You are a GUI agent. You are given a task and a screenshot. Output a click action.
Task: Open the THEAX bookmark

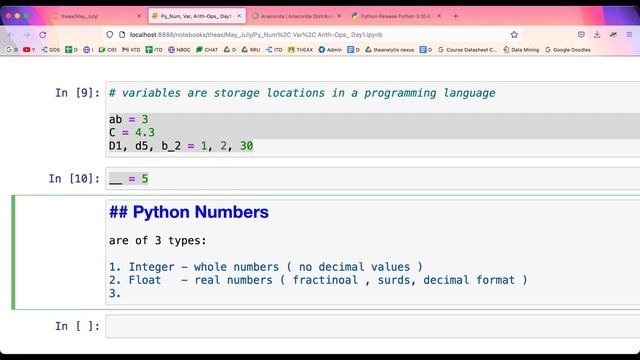(x=300, y=50)
